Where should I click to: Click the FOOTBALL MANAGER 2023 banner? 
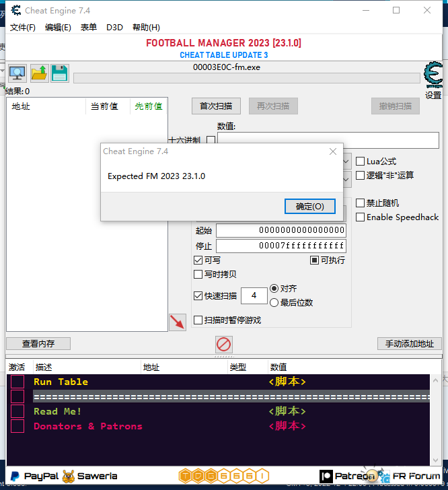coord(224,43)
